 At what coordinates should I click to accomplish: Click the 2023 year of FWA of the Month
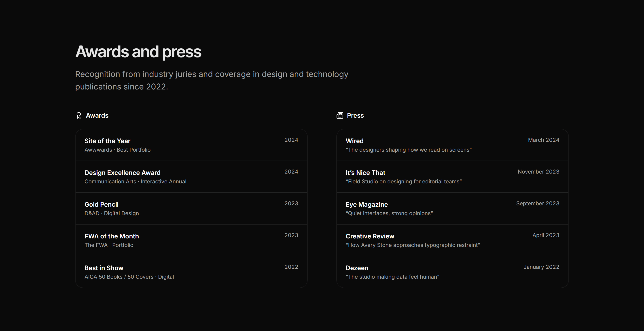(x=291, y=235)
